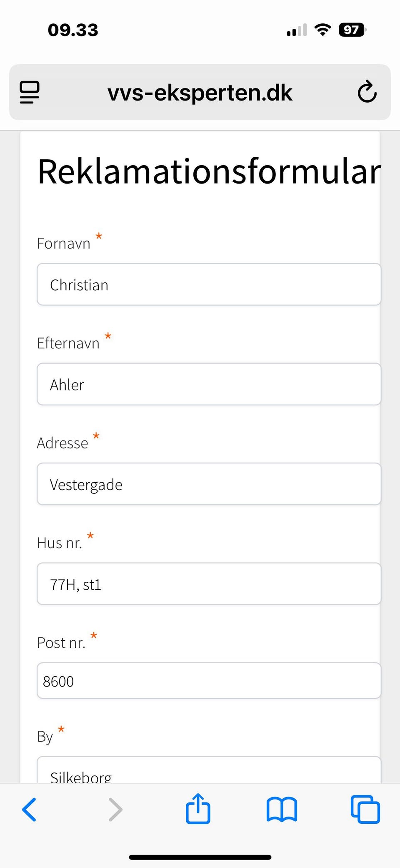The height and width of the screenshot is (868, 400).
Task: Show all open tabs
Action: (365, 810)
